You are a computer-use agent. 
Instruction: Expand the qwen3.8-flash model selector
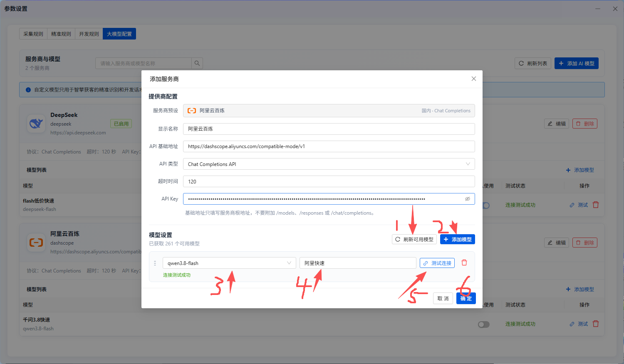point(229,263)
